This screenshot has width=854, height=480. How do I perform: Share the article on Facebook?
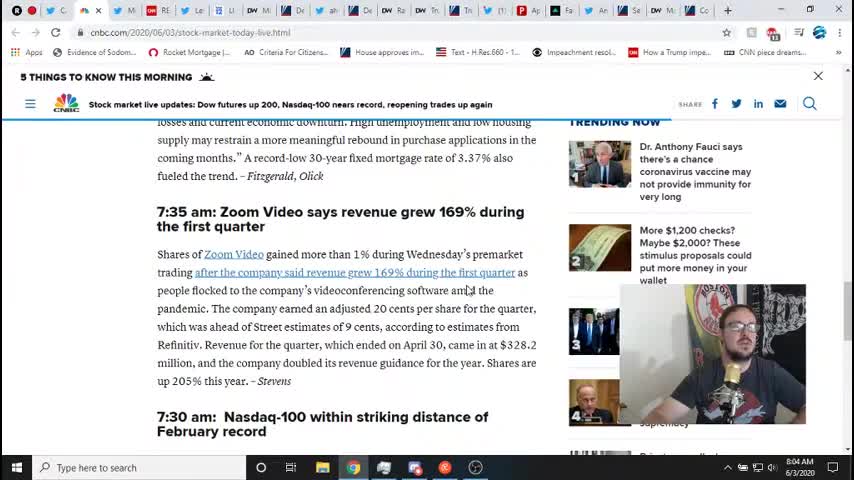tap(715, 104)
